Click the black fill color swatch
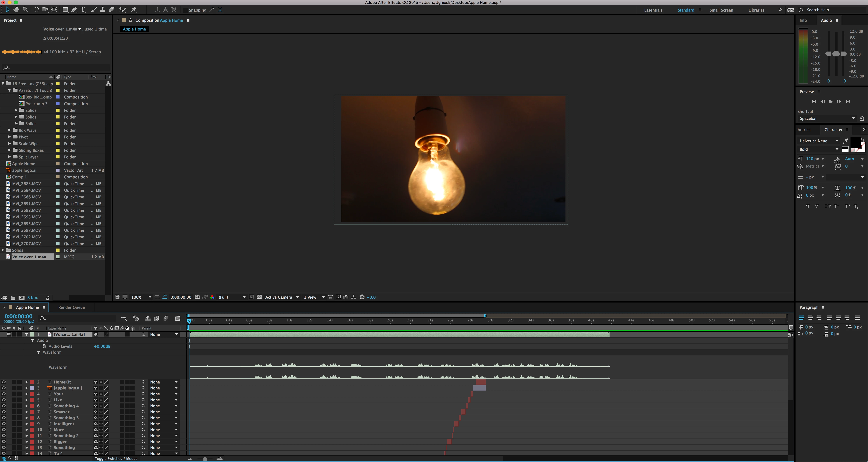The height and width of the screenshot is (462, 868). (855, 142)
